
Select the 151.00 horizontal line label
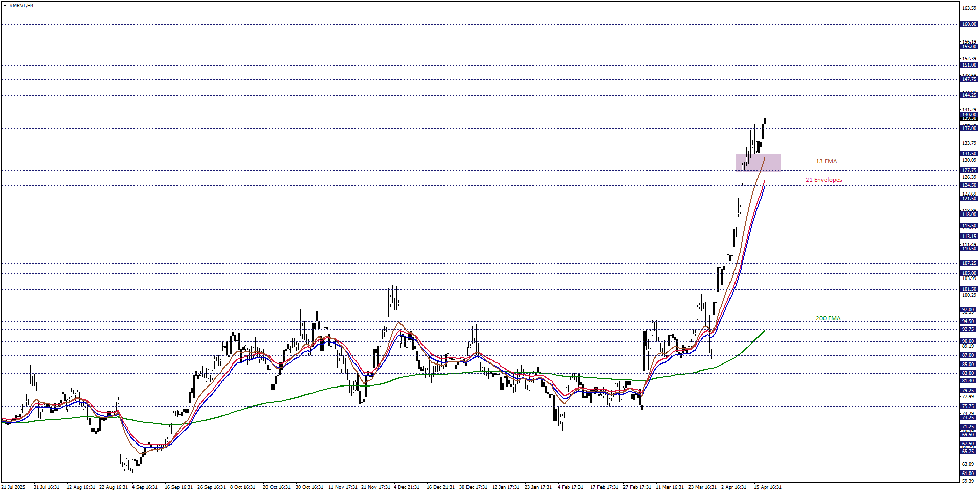tap(969, 65)
